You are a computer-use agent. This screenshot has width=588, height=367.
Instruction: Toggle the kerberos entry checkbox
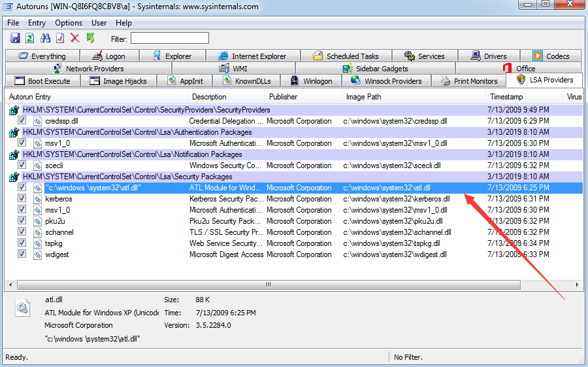(22, 199)
